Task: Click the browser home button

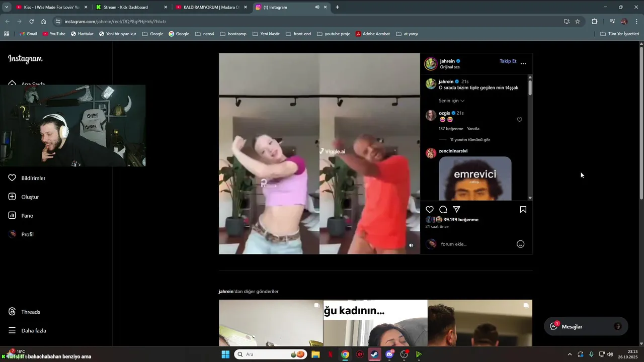Action: (x=43, y=22)
